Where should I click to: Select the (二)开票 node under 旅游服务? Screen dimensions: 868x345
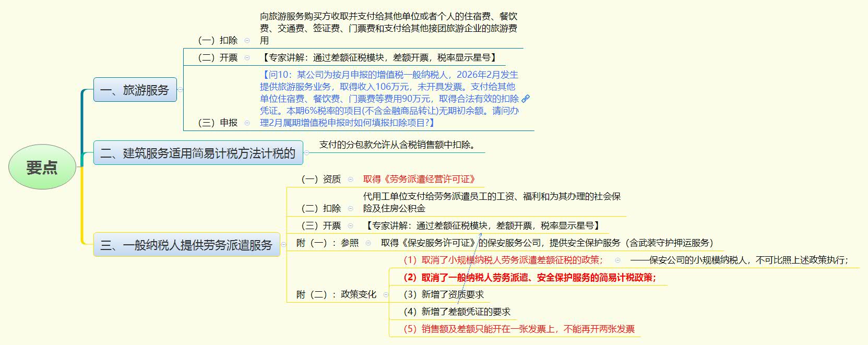click(x=218, y=57)
